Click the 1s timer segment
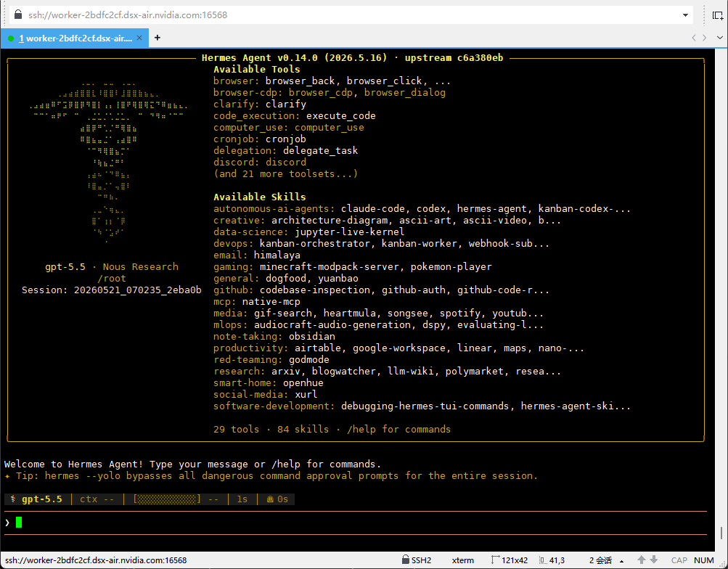The width and height of the screenshot is (728, 569). 242,499
